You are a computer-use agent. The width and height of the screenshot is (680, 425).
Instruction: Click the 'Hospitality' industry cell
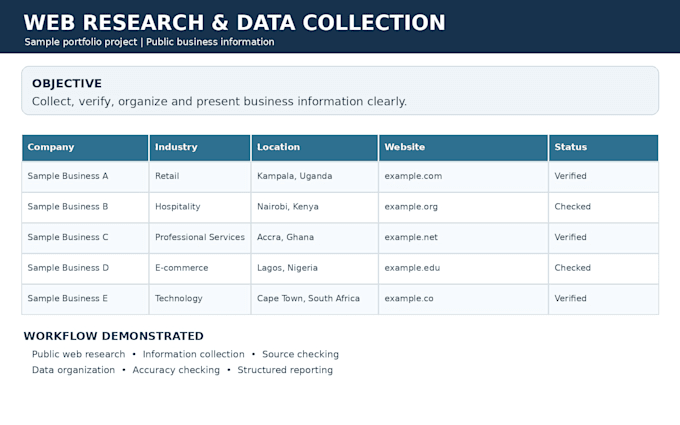click(200, 207)
